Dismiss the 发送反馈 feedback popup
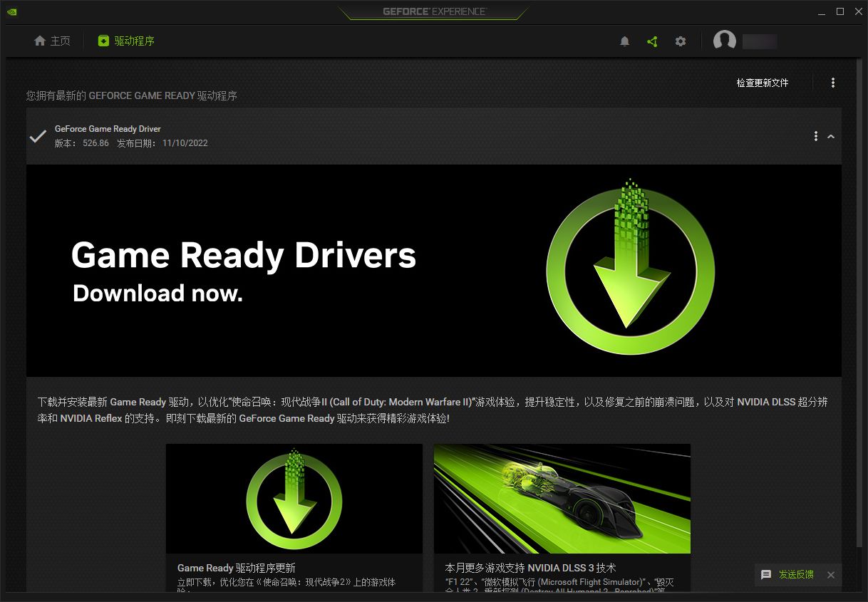 pos(831,575)
